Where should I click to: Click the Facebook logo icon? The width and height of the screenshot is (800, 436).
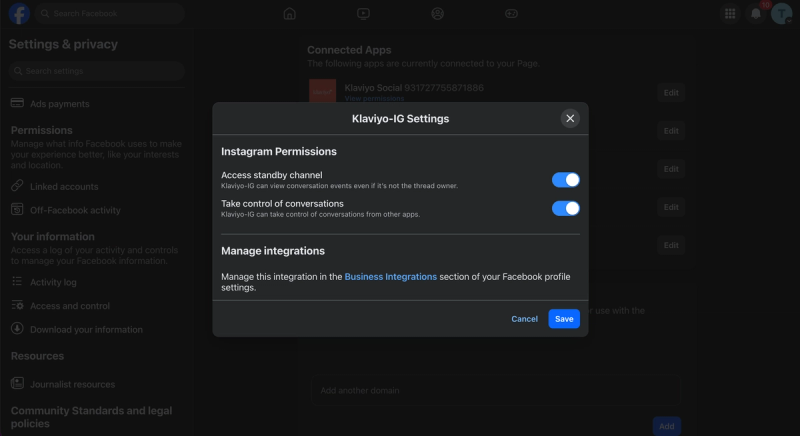[19, 13]
